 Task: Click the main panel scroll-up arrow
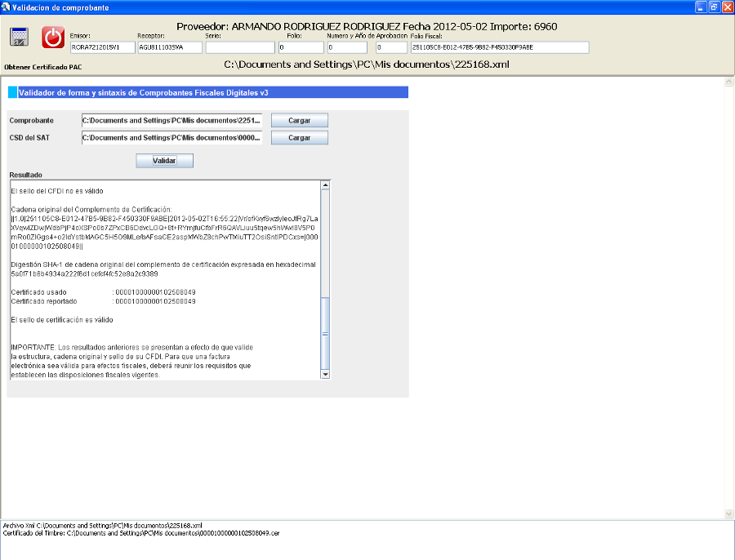point(728,82)
